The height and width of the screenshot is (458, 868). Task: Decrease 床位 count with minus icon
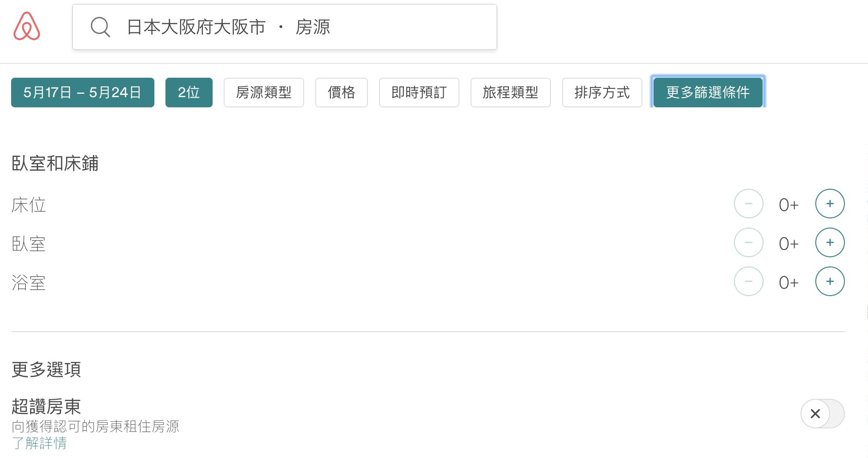pyautogui.click(x=748, y=204)
